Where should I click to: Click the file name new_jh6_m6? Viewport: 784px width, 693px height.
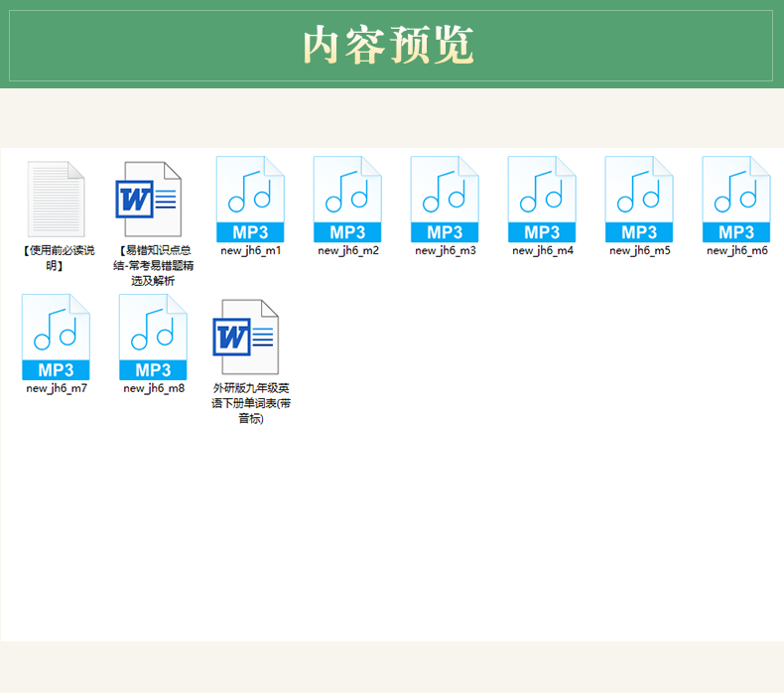pos(737,250)
